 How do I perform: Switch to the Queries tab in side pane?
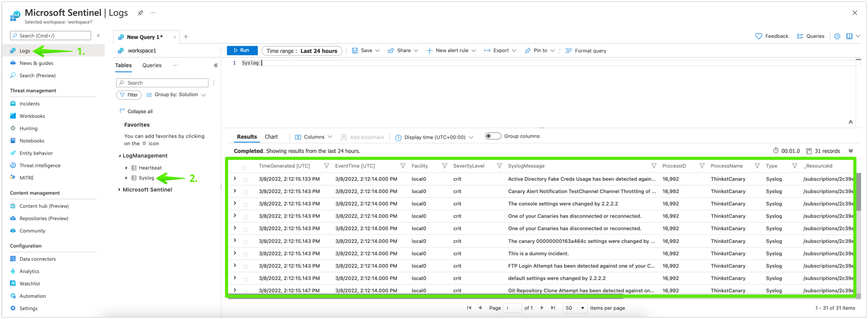point(152,65)
